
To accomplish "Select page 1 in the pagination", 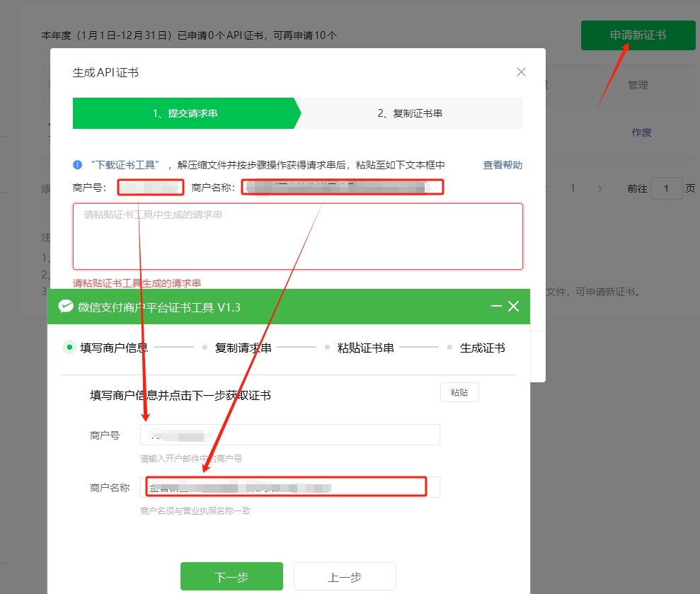I will (573, 188).
